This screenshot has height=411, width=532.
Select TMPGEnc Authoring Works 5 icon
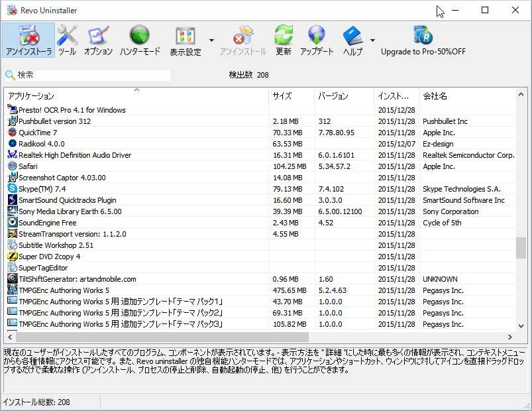(x=12, y=290)
